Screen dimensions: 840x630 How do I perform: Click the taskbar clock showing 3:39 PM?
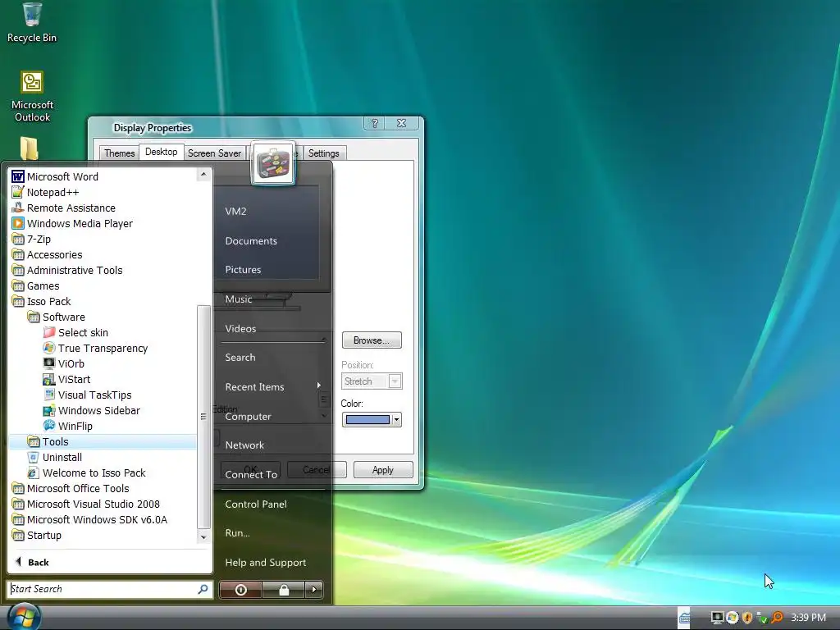[x=808, y=618]
